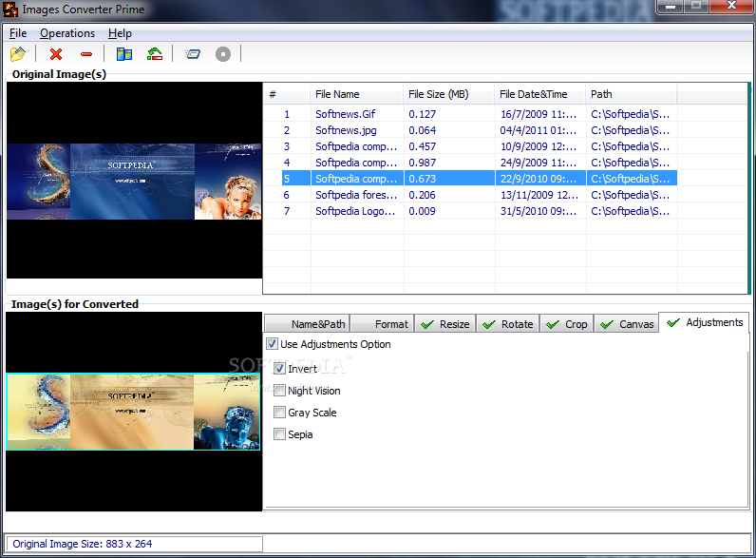Select the Softnews.Gif file row
This screenshot has height=558, width=756.
[x=470, y=114]
